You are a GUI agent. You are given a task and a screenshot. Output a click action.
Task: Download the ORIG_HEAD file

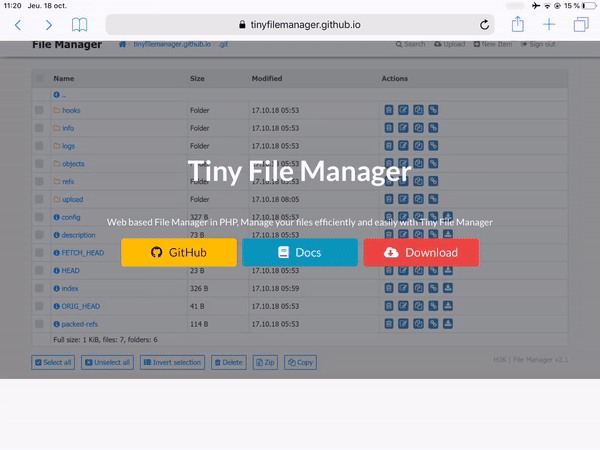[x=448, y=306]
